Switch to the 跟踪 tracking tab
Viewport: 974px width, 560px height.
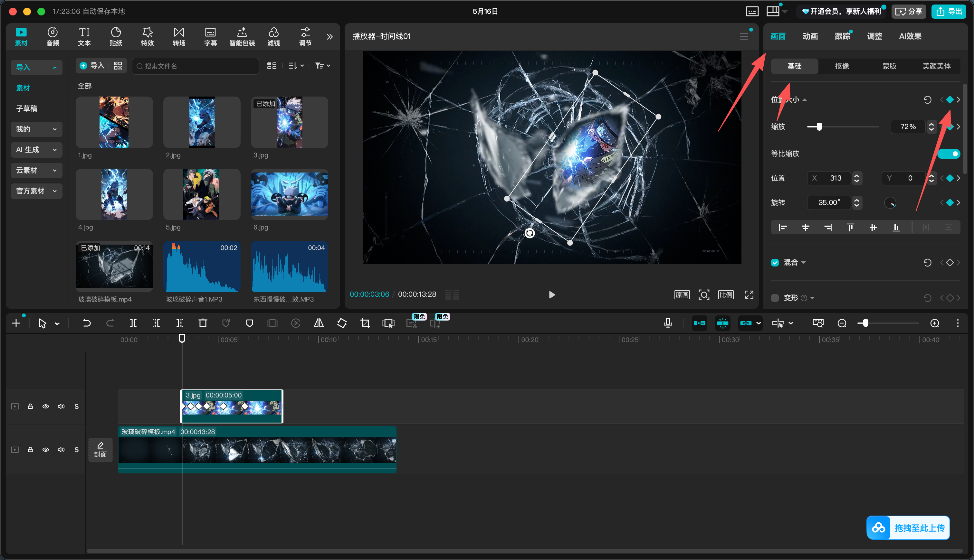pyautogui.click(x=842, y=36)
